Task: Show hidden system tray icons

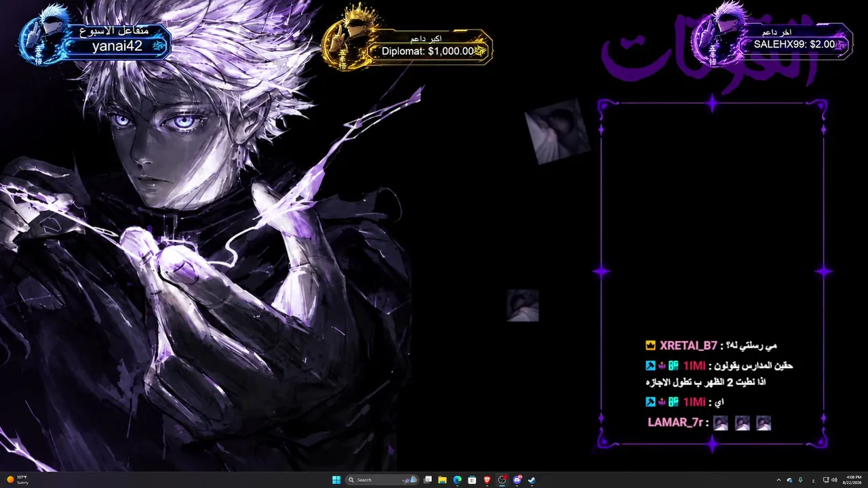Action: (x=778, y=480)
